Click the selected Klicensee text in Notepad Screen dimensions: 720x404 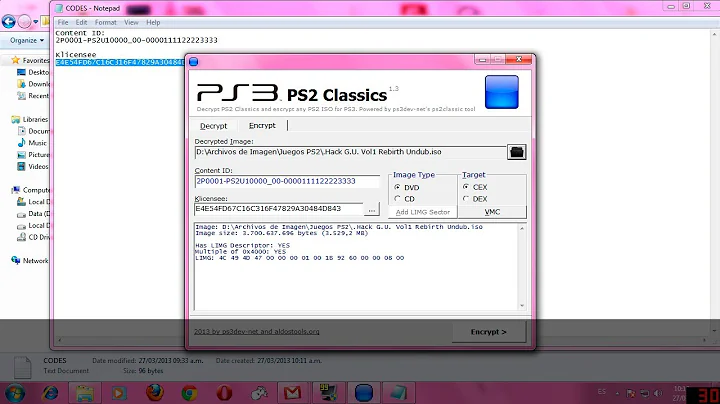click(120, 62)
